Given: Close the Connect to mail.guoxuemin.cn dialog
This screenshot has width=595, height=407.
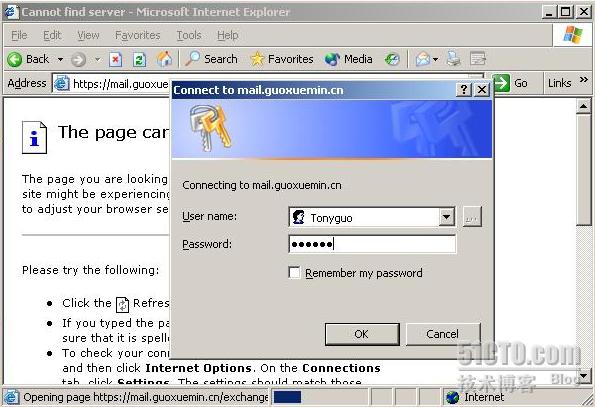Looking at the screenshot, I should click(482, 90).
